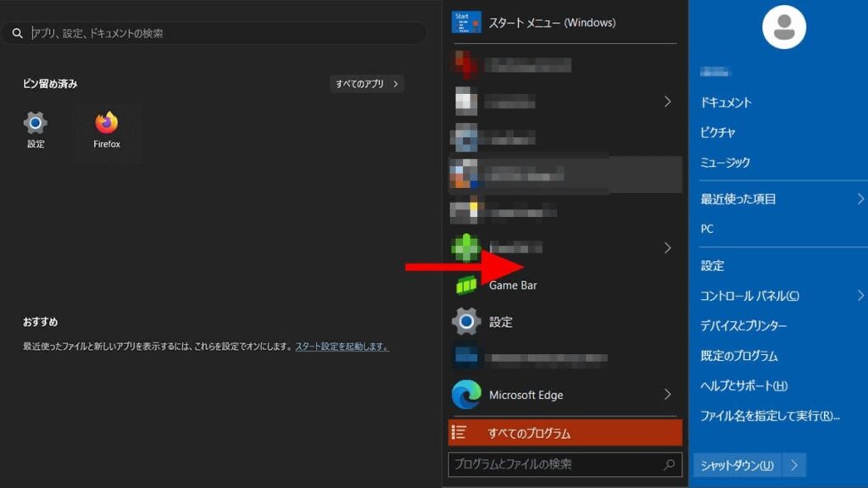Follow the スタート設定を起動します link
This screenshot has height=488, width=868.
[x=342, y=347]
